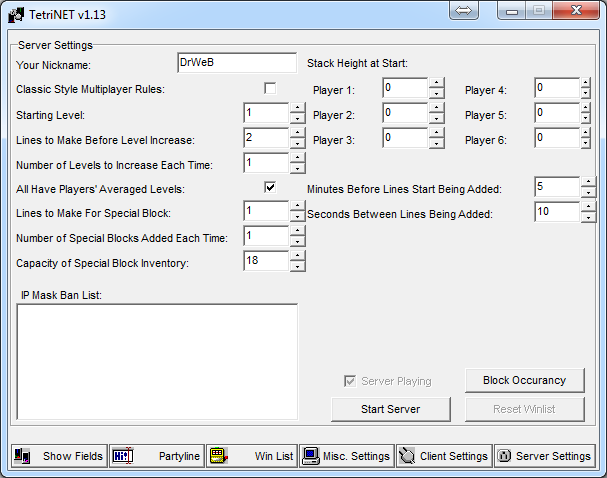Click the Server Playing checkbox
This screenshot has height=478, width=607.
point(350,381)
